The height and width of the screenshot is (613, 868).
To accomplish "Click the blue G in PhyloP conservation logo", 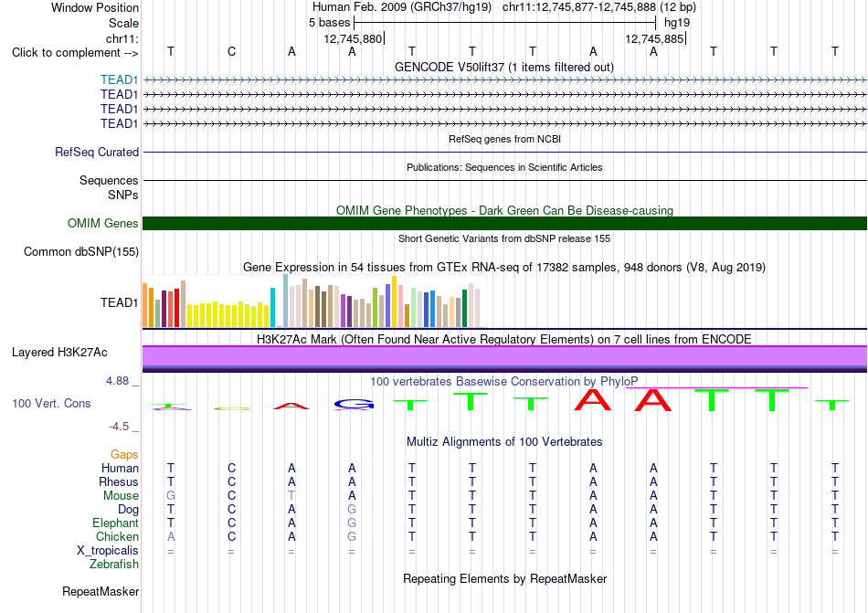I will (354, 405).
